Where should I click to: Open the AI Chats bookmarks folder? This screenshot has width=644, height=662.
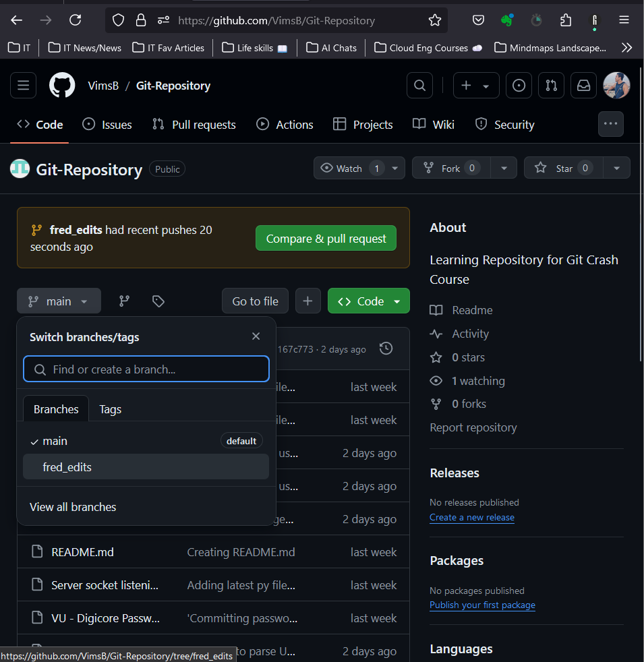pyautogui.click(x=332, y=48)
